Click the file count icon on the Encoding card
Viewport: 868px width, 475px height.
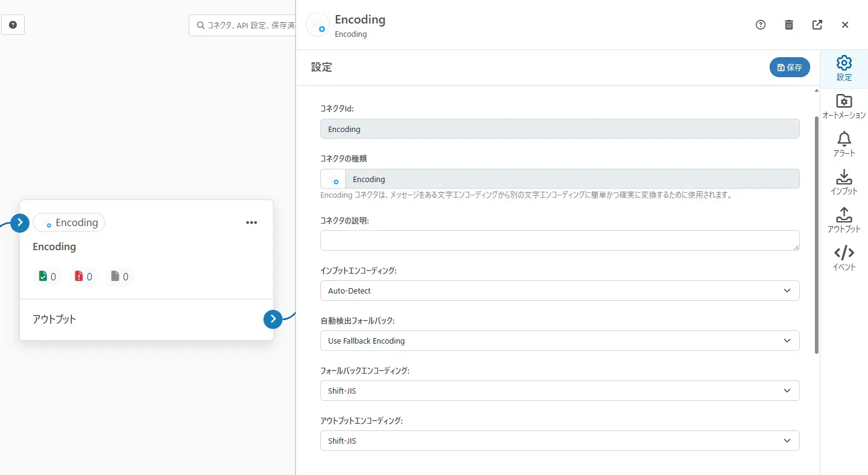coord(119,276)
